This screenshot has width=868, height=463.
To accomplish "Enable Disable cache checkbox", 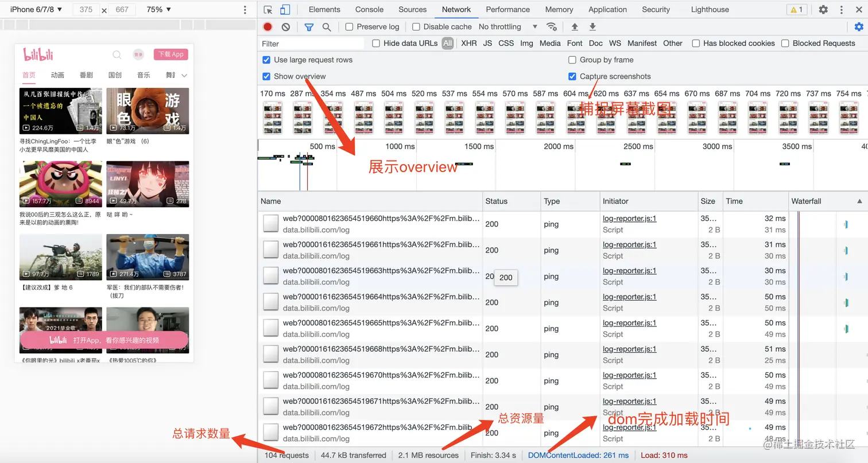I will tap(416, 27).
